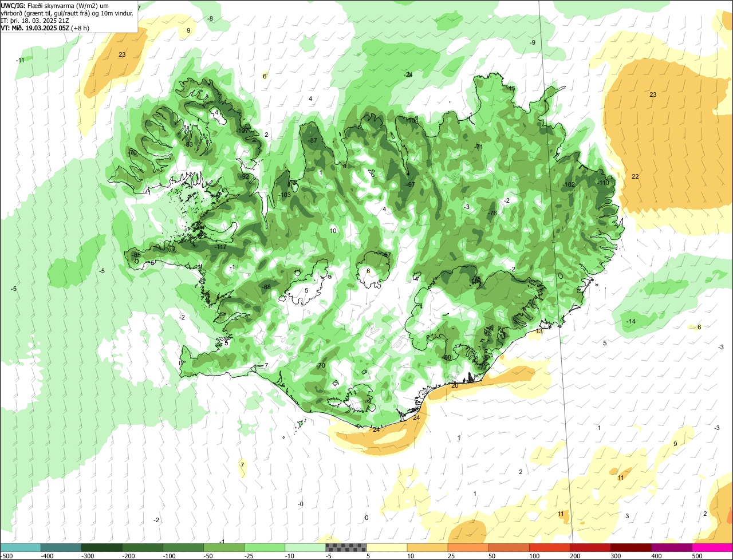Click the checkered legend swatch between -5 and 5
The image size is (733, 560).
point(346,547)
